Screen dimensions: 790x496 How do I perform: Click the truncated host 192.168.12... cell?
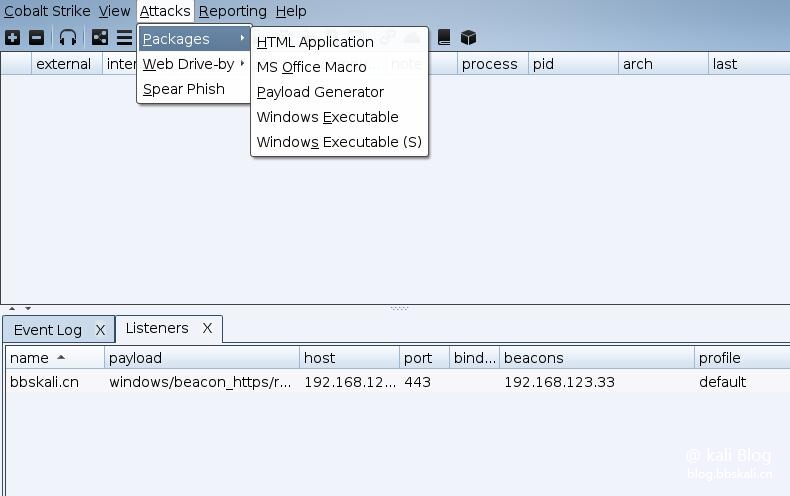click(350, 382)
